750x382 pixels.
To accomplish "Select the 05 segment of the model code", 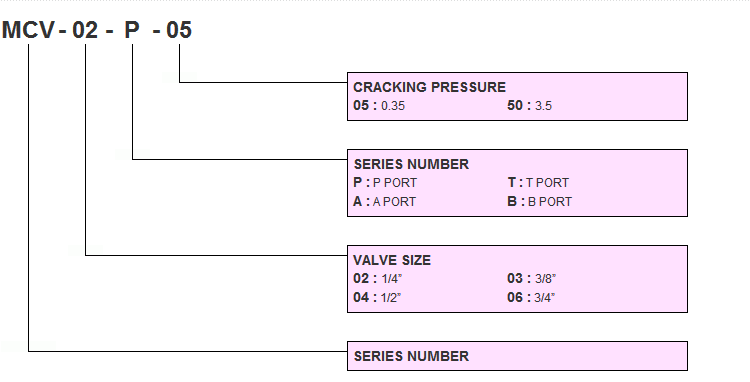I will (179, 30).
